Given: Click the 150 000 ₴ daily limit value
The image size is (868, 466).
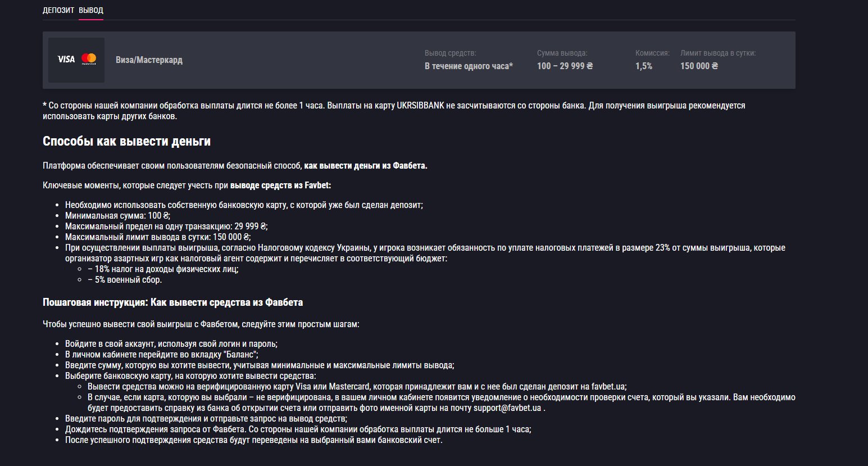Looking at the screenshot, I should (x=699, y=66).
